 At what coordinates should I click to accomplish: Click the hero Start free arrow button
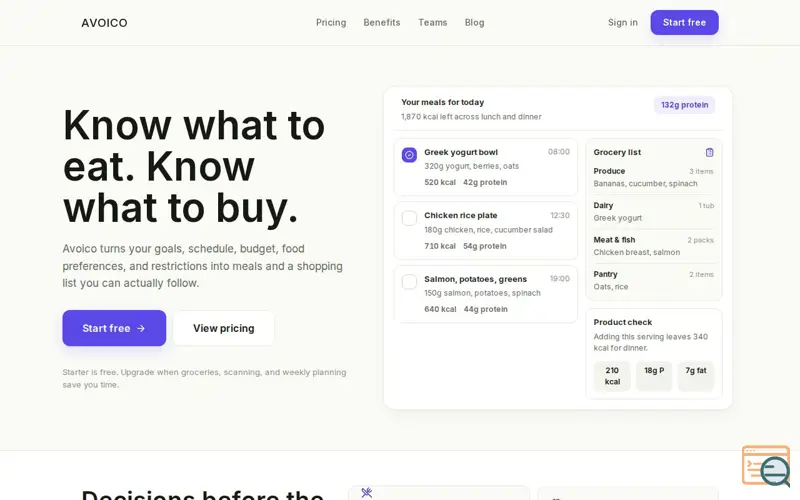114,328
